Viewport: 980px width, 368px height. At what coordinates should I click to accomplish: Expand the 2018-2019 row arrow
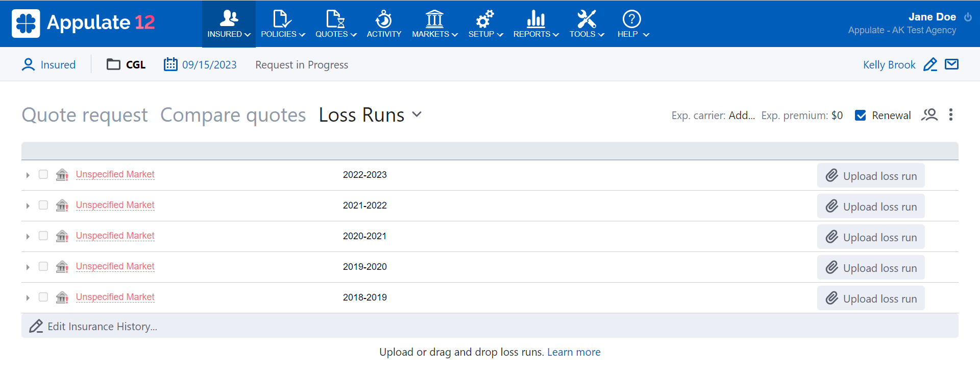tap(28, 298)
